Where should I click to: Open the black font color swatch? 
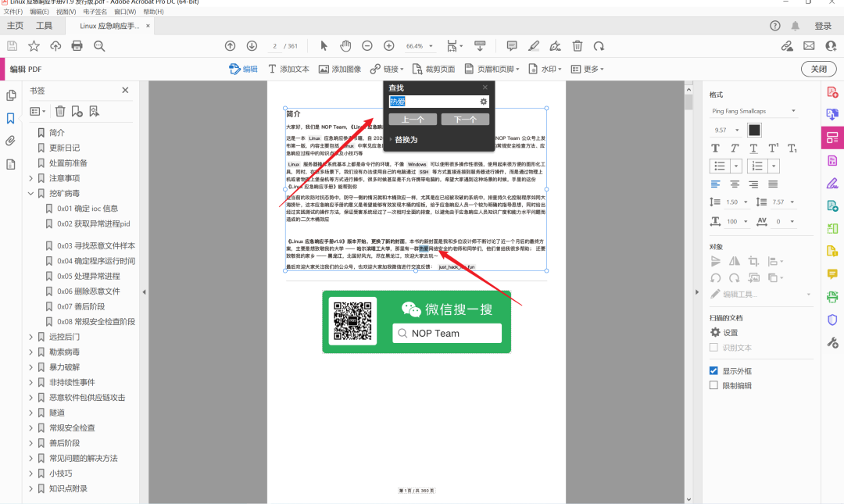pyautogui.click(x=754, y=130)
